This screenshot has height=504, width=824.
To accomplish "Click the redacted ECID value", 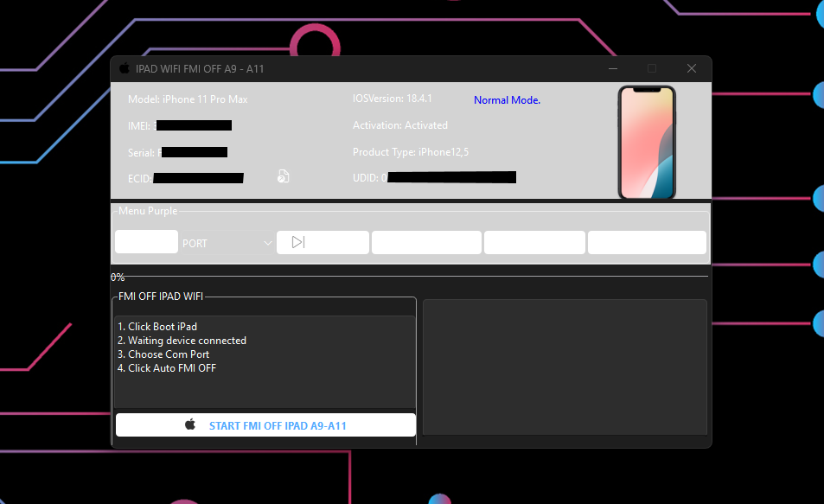I will 198,178.
